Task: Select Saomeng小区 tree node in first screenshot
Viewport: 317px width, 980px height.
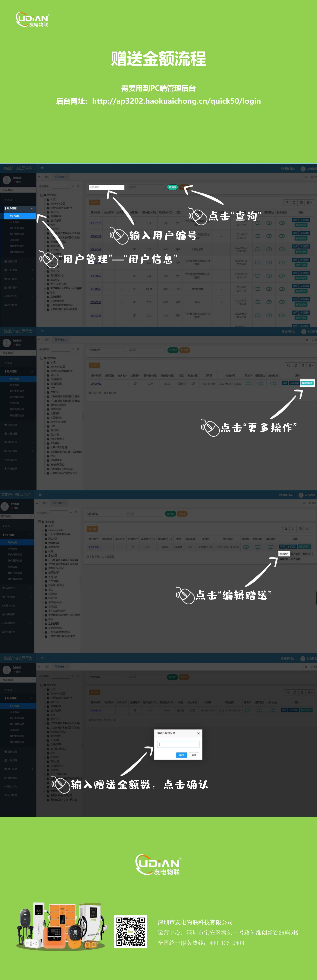Action: pos(57,204)
